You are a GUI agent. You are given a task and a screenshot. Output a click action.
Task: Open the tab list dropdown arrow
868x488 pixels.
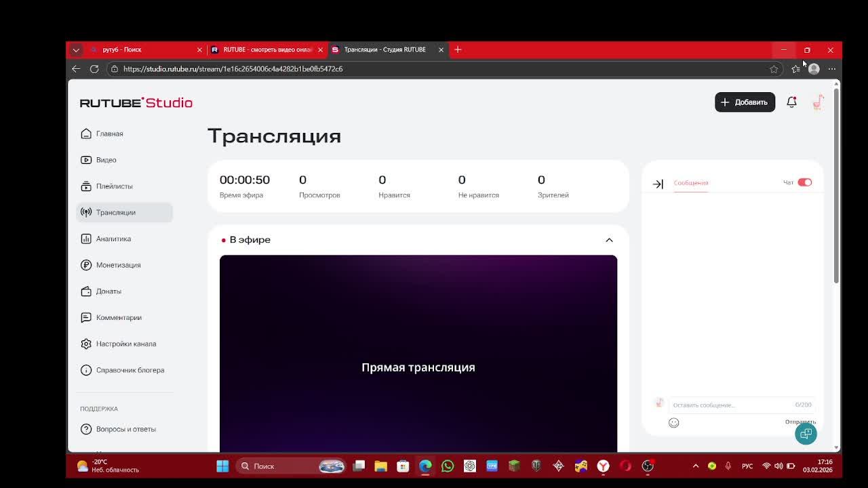coord(76,49)
